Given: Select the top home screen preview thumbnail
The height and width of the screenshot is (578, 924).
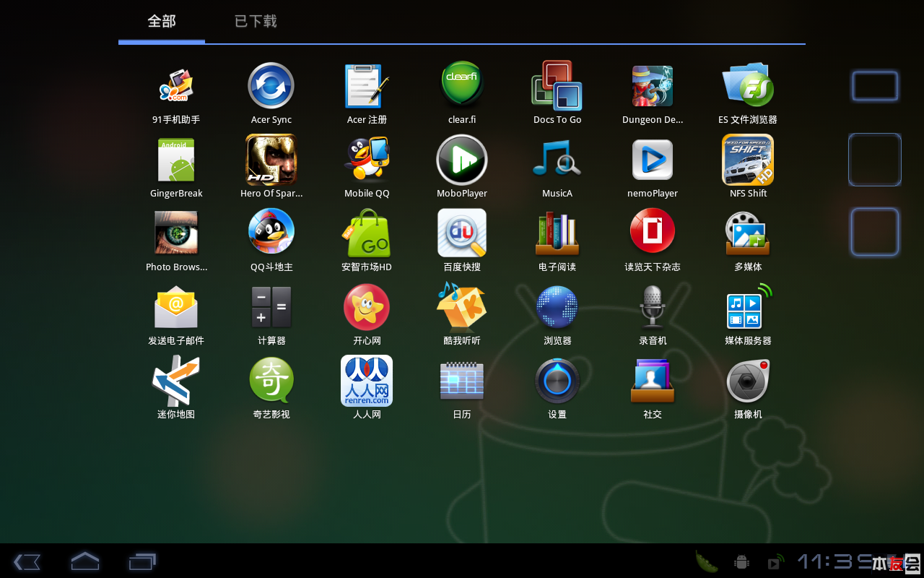Looking at the screenshot, I should tap(875, 87).
